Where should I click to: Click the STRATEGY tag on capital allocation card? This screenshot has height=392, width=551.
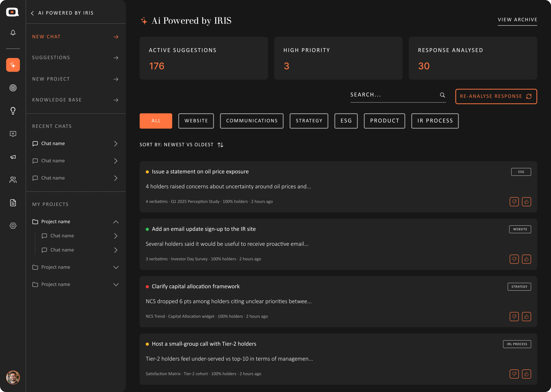pyautogui.click(x=519, y=287)
